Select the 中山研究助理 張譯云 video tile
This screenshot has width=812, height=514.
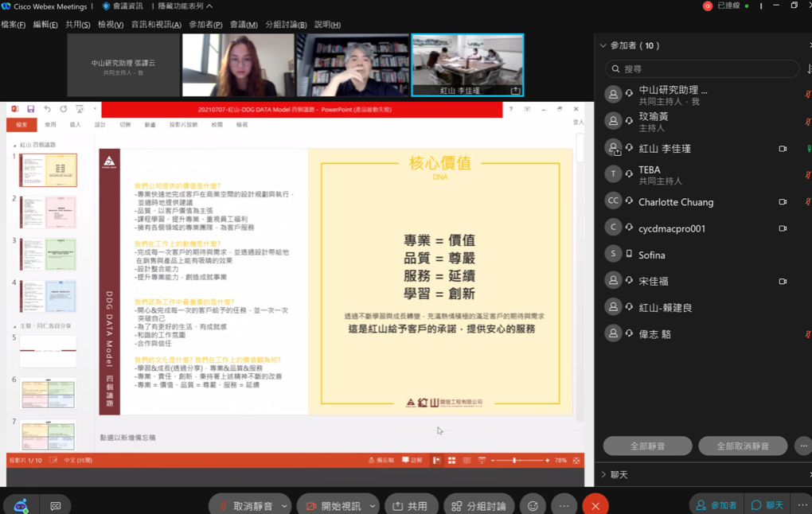pyautogui.click(x=123, y=65)
